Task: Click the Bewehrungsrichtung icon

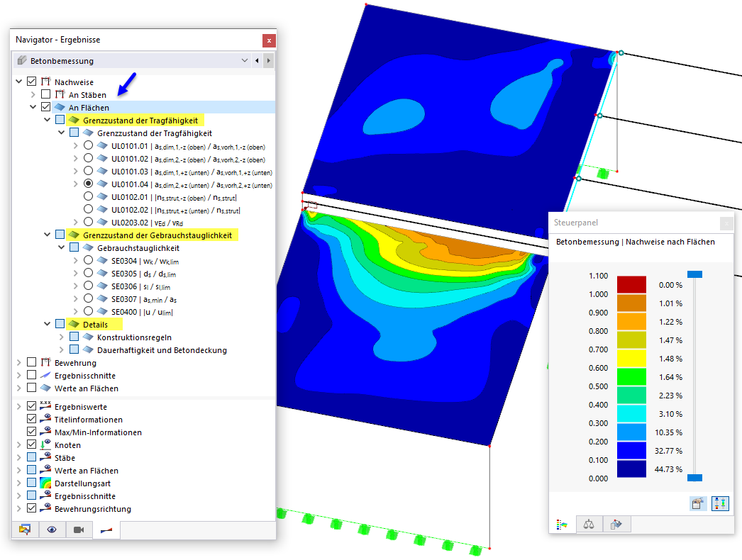Action: pos(45,509)
